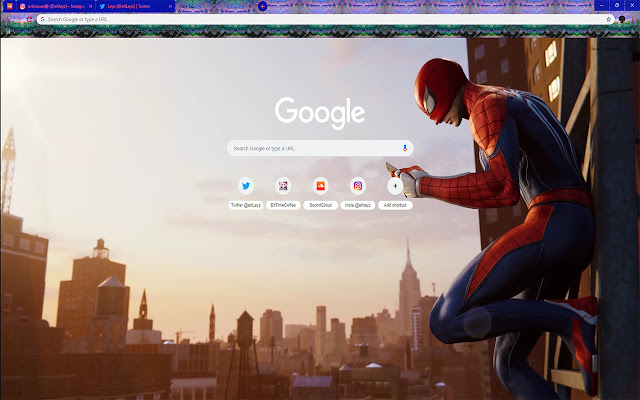The width and height of the screenshot is (640, 400).
Task: Switch to the pinned SoundCloud tab
Action: click(x=9, y=6)
